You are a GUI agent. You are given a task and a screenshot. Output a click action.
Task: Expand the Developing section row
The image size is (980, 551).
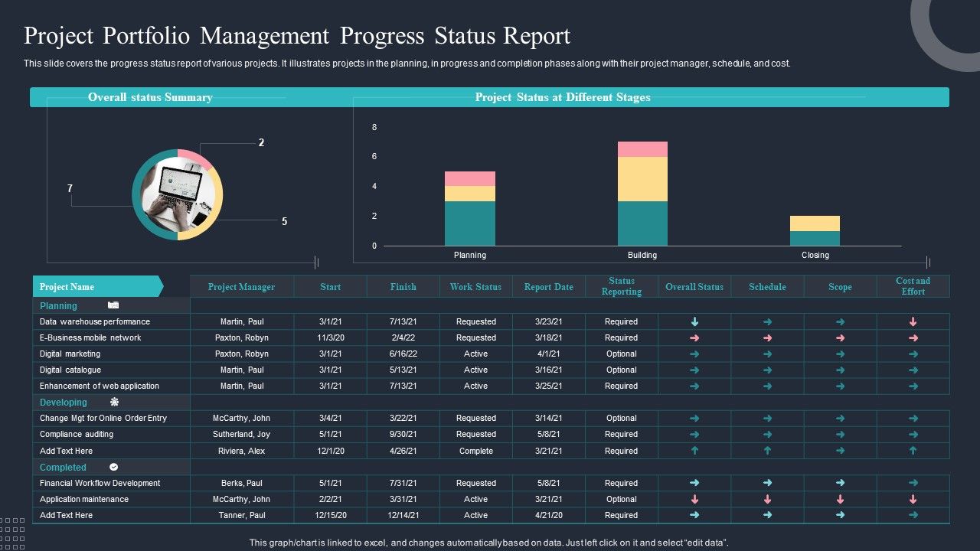[64, 401]
